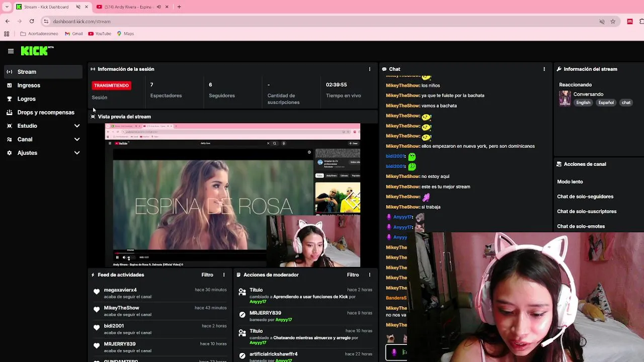Bookmark this page with the star icon
The height and width of the screenshot is (362, 644).
click(x=613, y=22)
